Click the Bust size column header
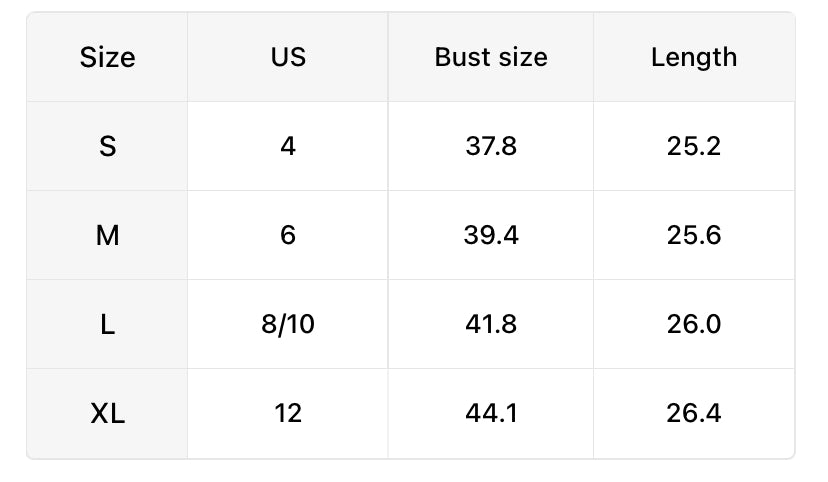 [491, 57]
